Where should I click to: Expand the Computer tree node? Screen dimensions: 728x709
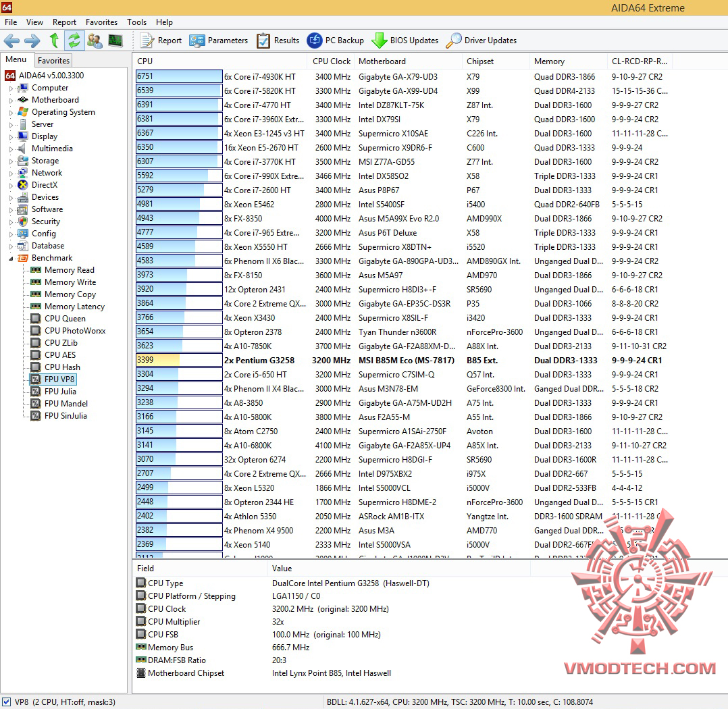click(x=11, y=88)
